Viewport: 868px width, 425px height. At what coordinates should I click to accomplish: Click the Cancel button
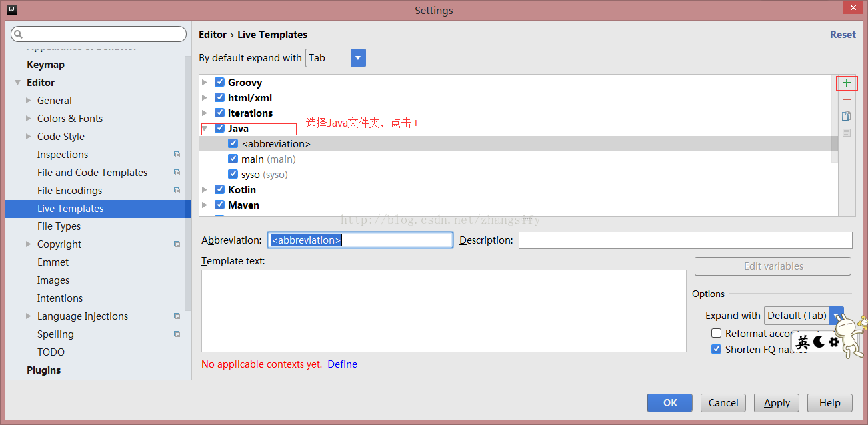pos(723,403)
